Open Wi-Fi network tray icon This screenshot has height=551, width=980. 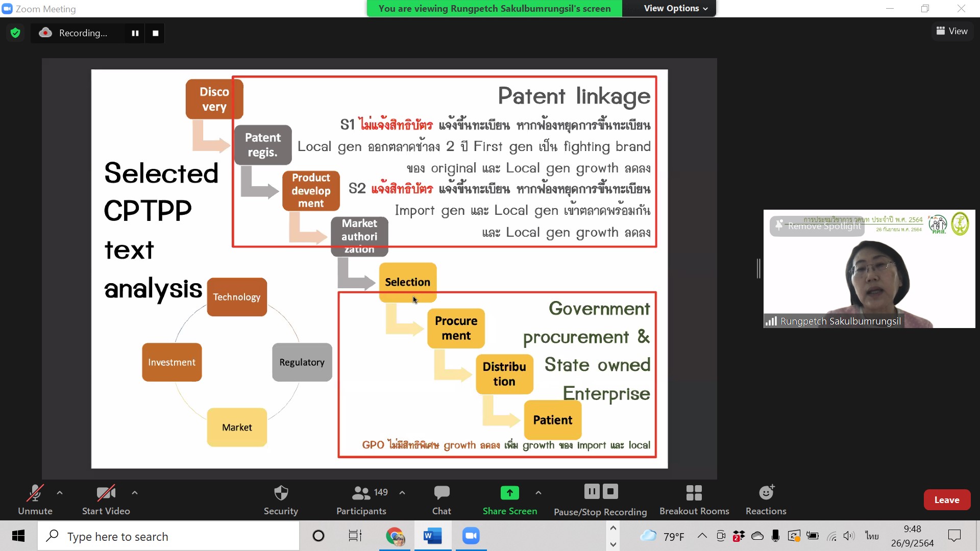(x=832, y=536)
